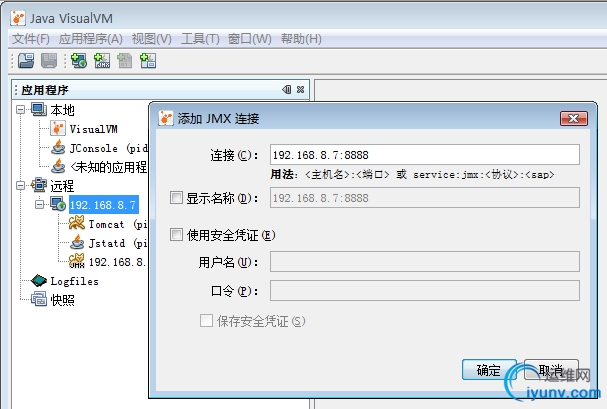Open the 窗口(W) menu
The width and height of the screenshot is (607, 409).
tap(250, 39)
